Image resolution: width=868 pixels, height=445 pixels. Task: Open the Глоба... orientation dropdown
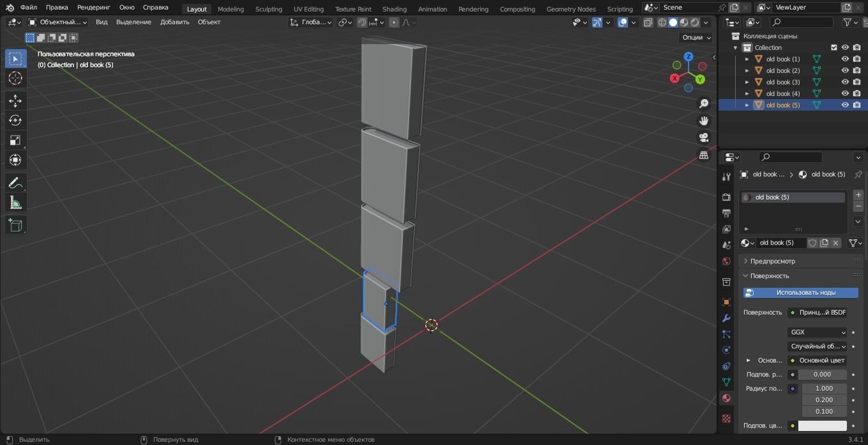311,22
